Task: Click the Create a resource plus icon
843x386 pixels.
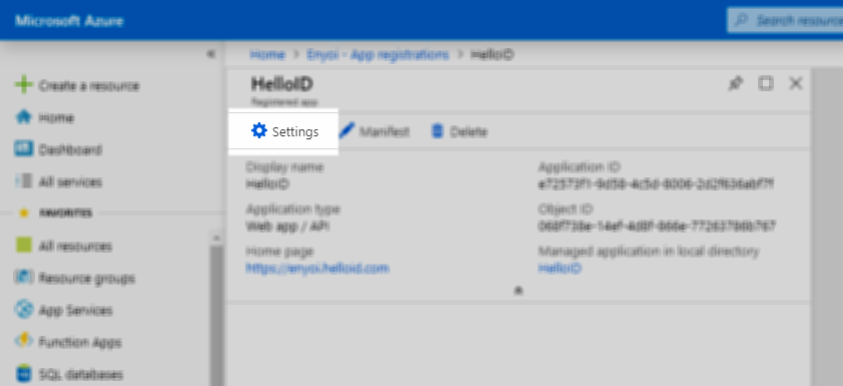Action: [24, 85]
